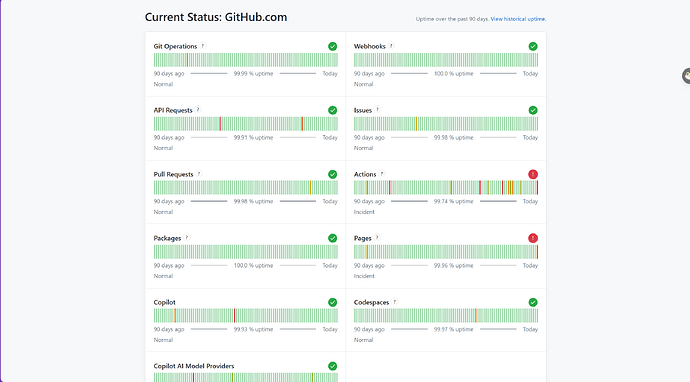Click first red bar in API Requests timeline
The height and width of the screenshot is (382, 690).
click(220, 124)
